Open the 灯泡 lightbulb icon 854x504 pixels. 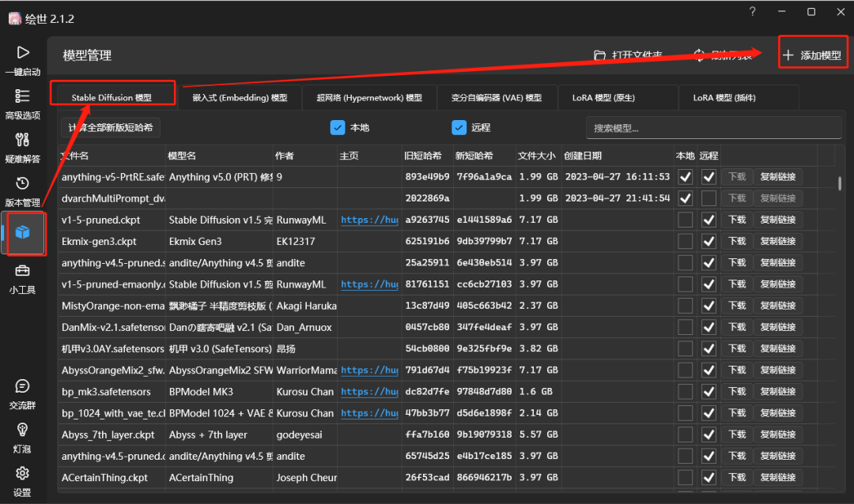tap(22, 430)
